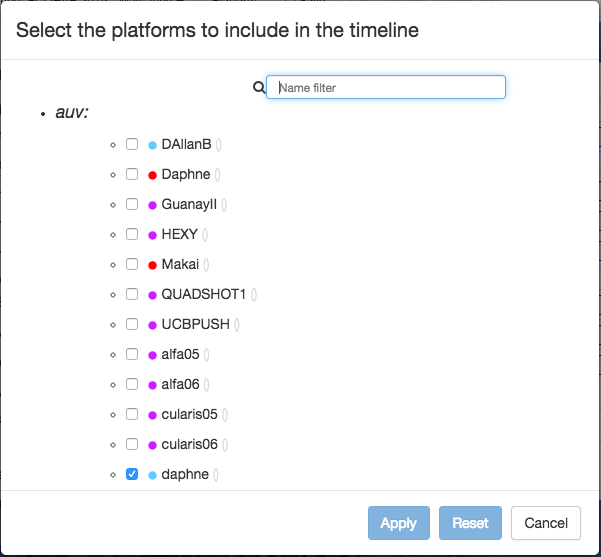601x557 pixels.
Task: Select the cularis05 platform name
Action: click(189, 414)
